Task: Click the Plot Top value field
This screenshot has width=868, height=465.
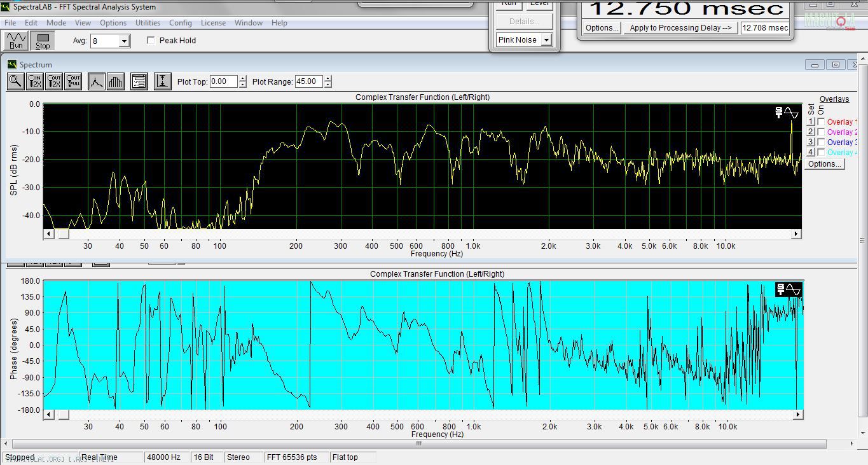Action: coord(223,81)
